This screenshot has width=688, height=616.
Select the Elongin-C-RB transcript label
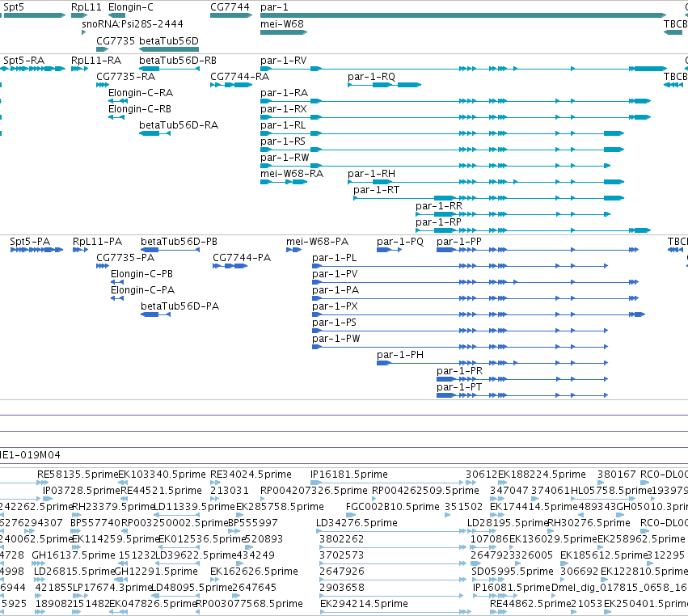point(140,109)
